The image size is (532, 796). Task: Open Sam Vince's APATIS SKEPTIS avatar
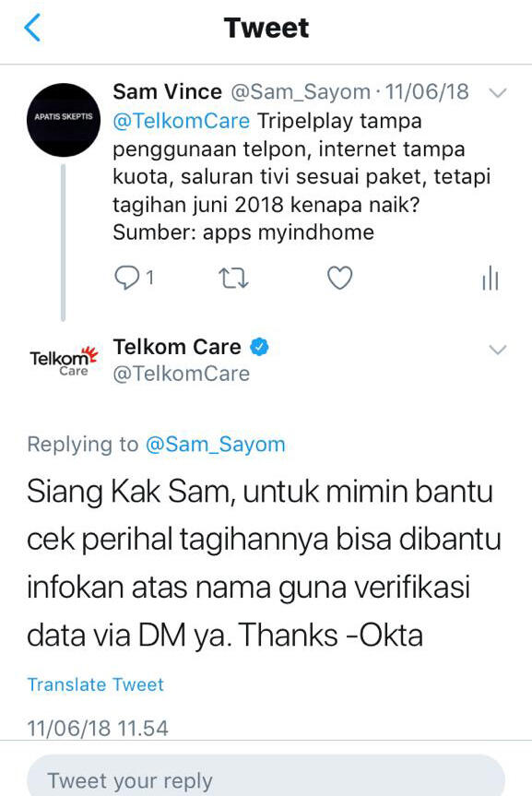(x=64, y=120)
